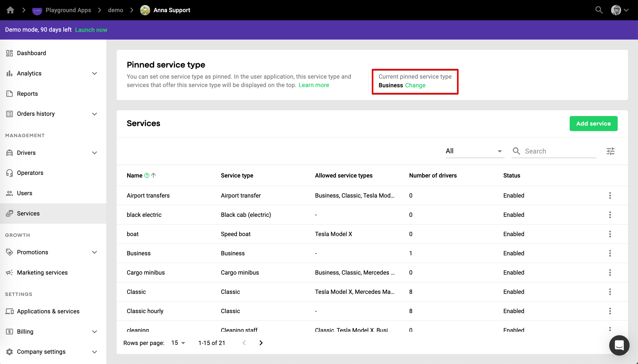The height and width of the screenshot is (364, 638).
Task: Change rows per page dropdown
Action: 178,343
